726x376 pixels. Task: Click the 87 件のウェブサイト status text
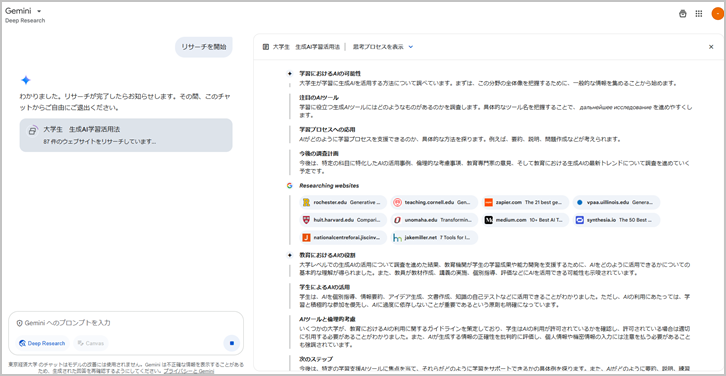100,142
